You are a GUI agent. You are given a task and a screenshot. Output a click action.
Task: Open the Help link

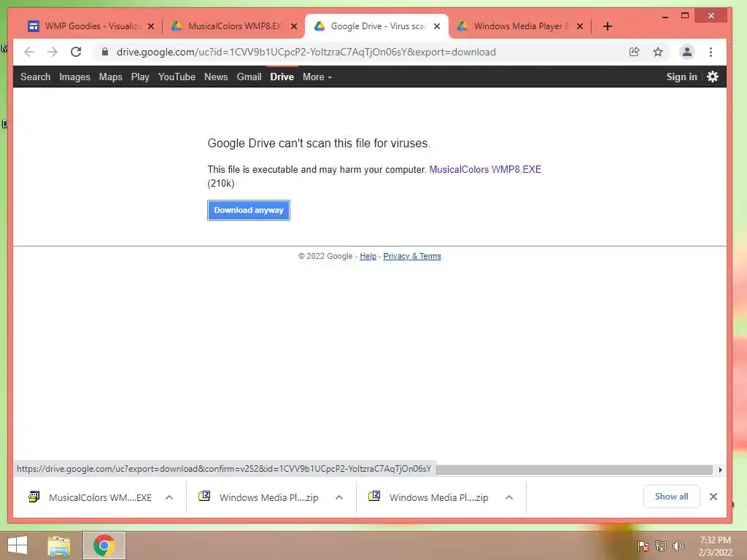coord(368,256)
